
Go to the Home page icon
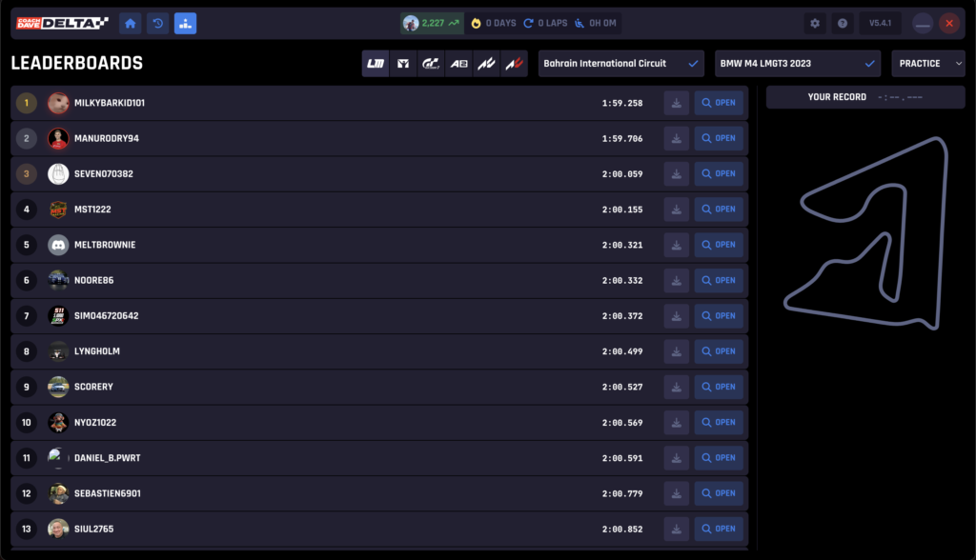[130, 24]
